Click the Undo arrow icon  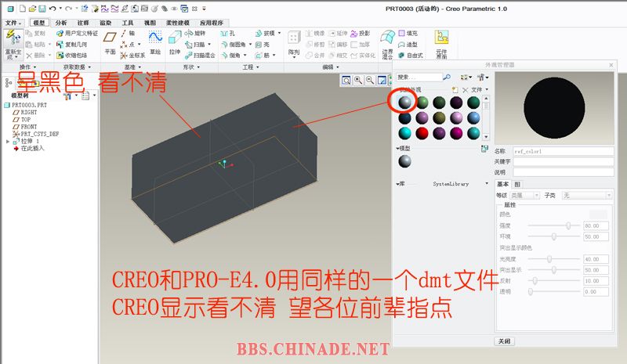pyautogui.click(x=53, y=9)
